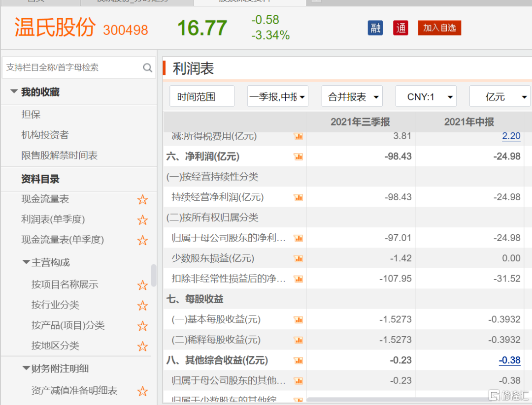This screenshot has height=405, width=532.
Task: Toggle favorite star for 利润表(单季度)
Action: (142, 220)
